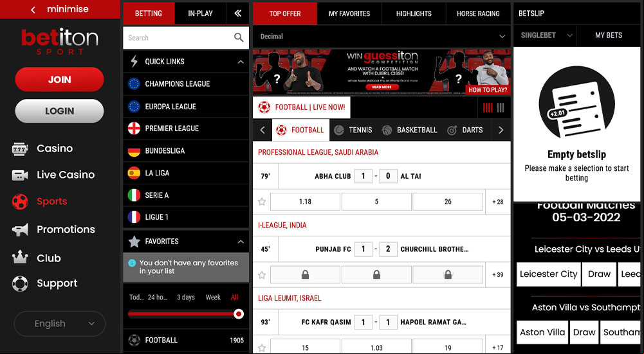
Task: Open the Horse Racing tab
Action: (x=478, y=13)
